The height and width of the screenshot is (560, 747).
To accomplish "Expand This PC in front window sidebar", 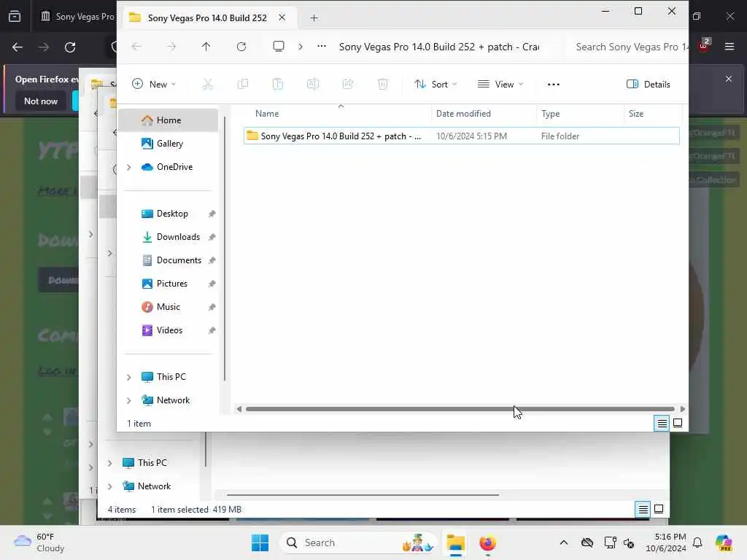I will click(x=128, y=377).
